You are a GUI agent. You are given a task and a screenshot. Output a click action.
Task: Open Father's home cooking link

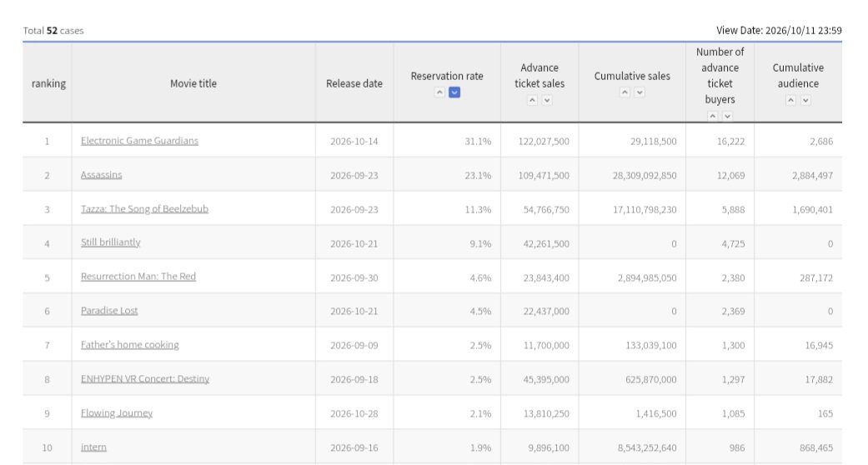[130, 345]
